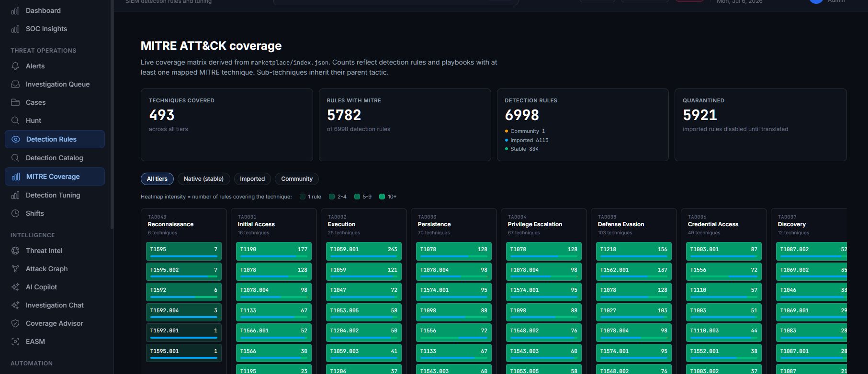Click technique T1592.004 in Reconnaissance
This screenshot has height=374, width=868.
[x=184, y=312]
